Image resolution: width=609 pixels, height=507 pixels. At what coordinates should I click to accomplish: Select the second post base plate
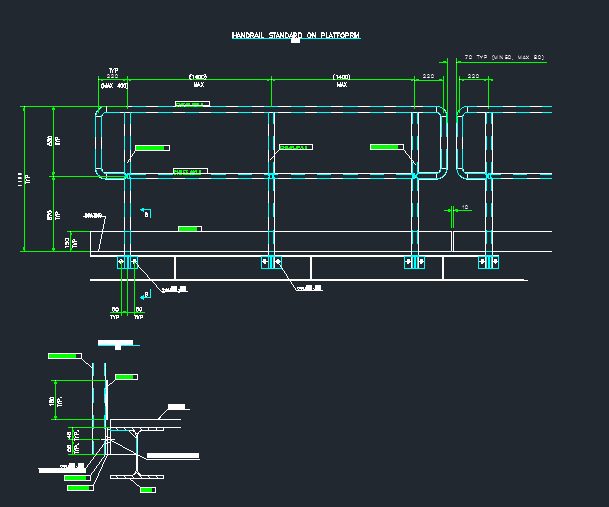270,263
